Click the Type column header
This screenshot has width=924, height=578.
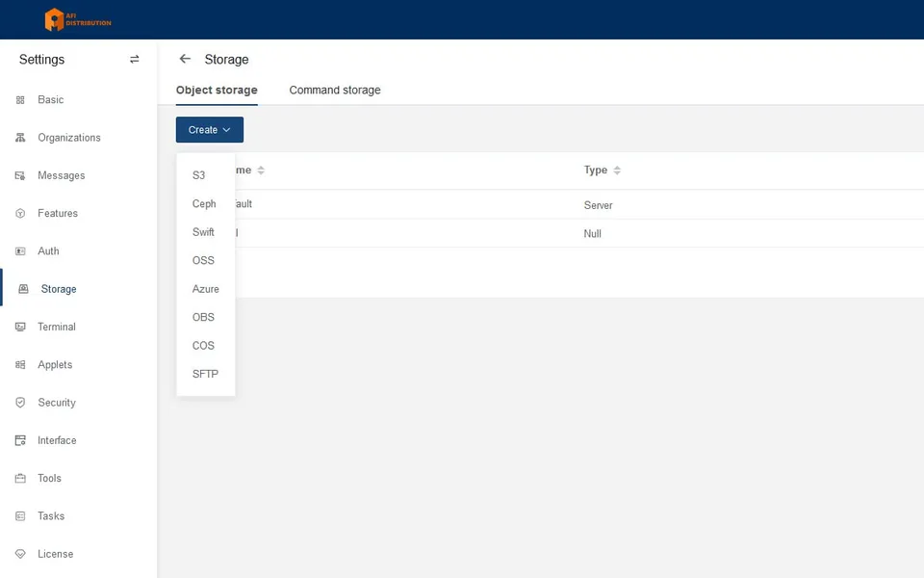click(x=595, y=170)
